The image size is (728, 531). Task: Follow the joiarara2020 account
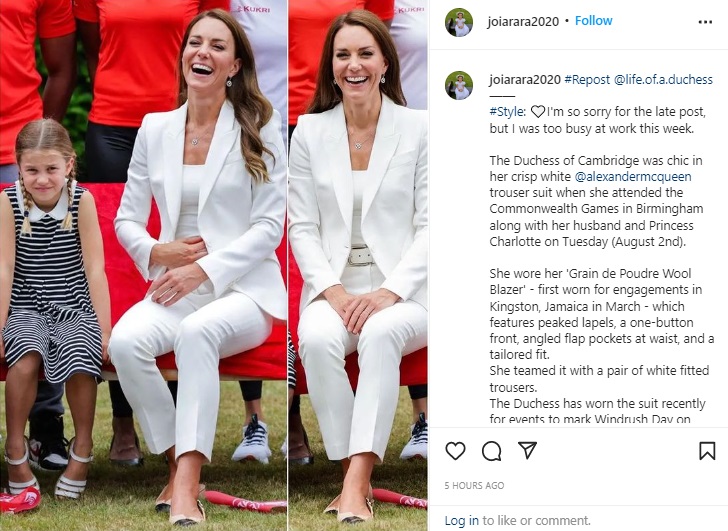coord(593,21)
